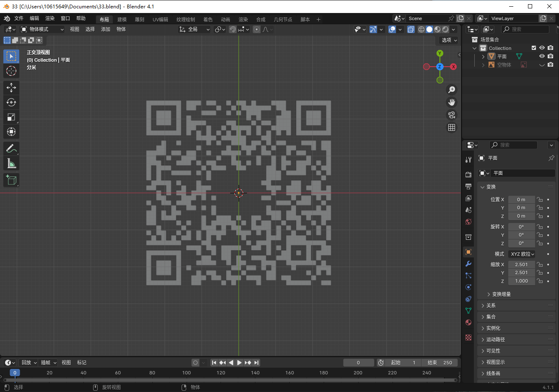559x392 pixels.
Task: Select the Move tool in the toolbar
Action: [11, 88]
